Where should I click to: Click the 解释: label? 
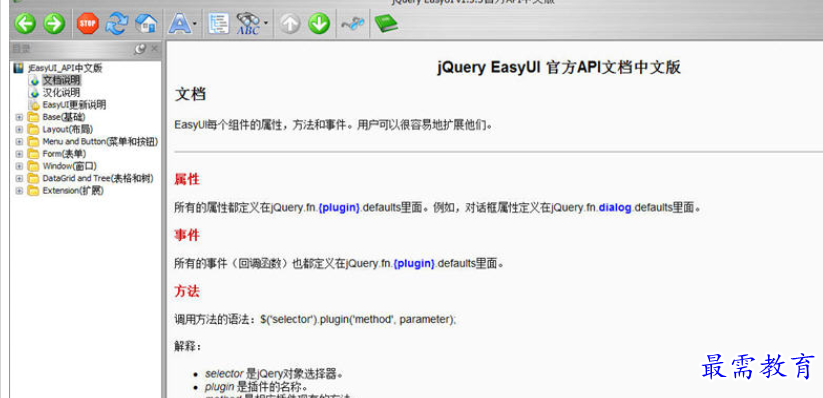point(188,347)
